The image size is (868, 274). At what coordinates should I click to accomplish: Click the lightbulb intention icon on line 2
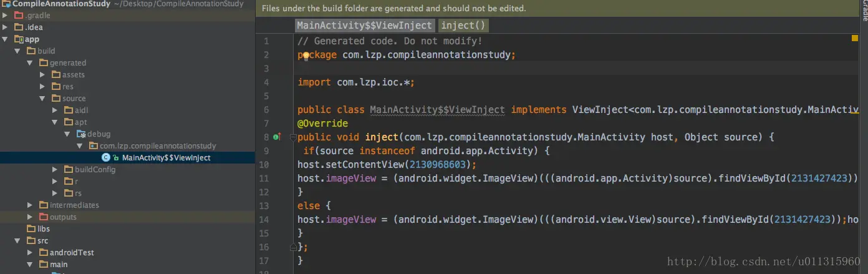click(306, 55)
